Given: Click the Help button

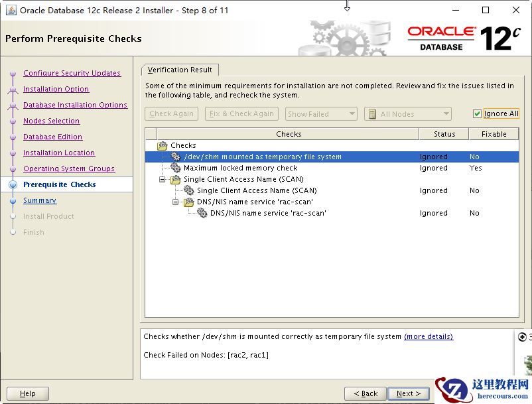Looking at the screenshot, I should pyautogui.click(x=28, y=393).
